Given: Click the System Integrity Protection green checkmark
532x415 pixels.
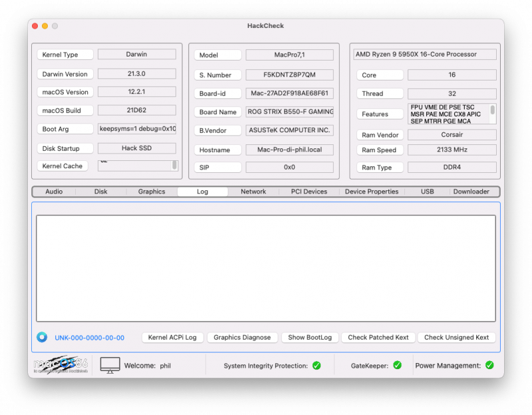Looking at the screenshot, I should click(x=317, y=365).
